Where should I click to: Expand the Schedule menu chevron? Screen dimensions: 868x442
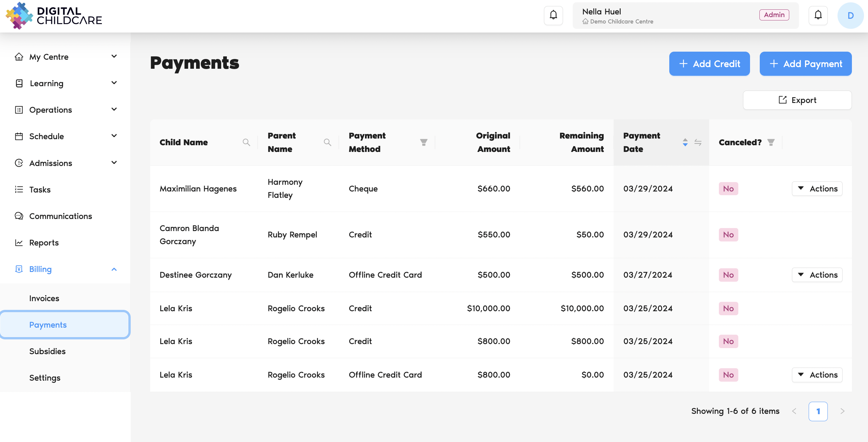point(114,136)
